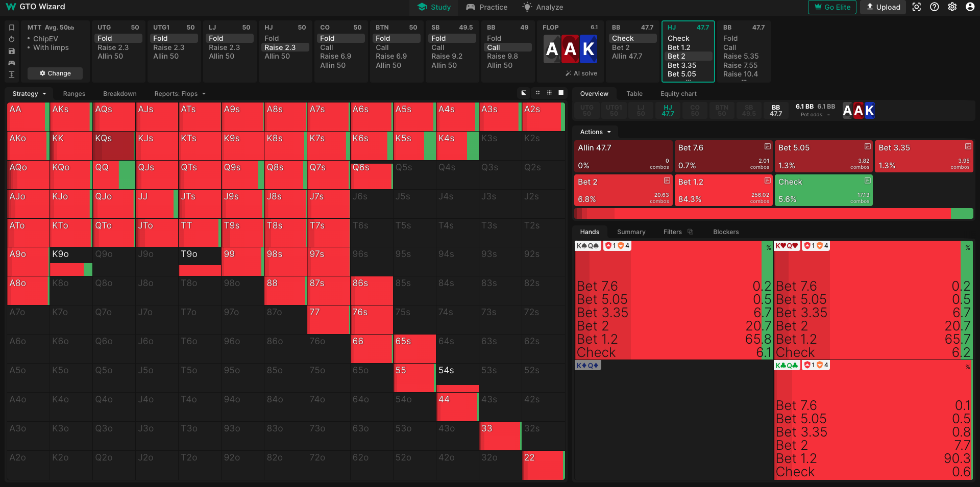Screen dimensions: 980x487
Task: Select BB 47.7 position in overview
Action: 776,111
